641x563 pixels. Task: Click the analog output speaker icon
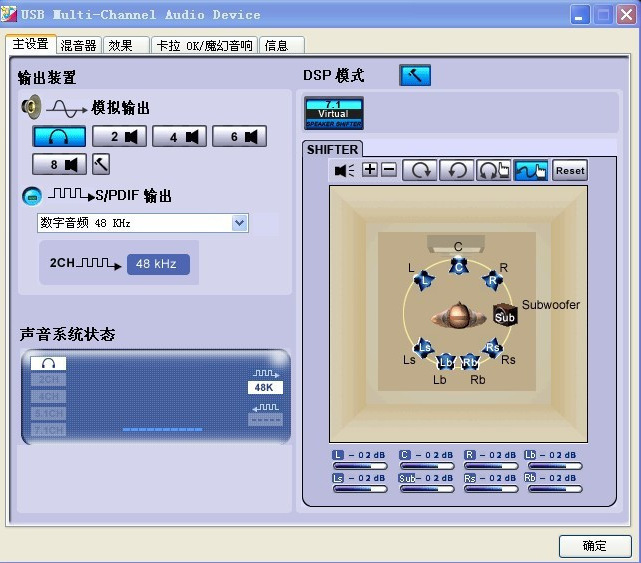pyautogui.click(x=31, y=107)
